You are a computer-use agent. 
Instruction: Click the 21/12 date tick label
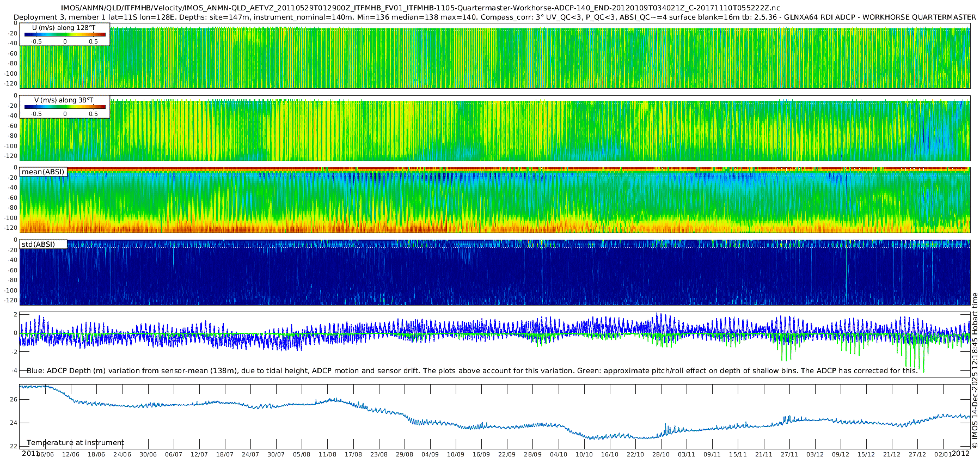(892, 454)
